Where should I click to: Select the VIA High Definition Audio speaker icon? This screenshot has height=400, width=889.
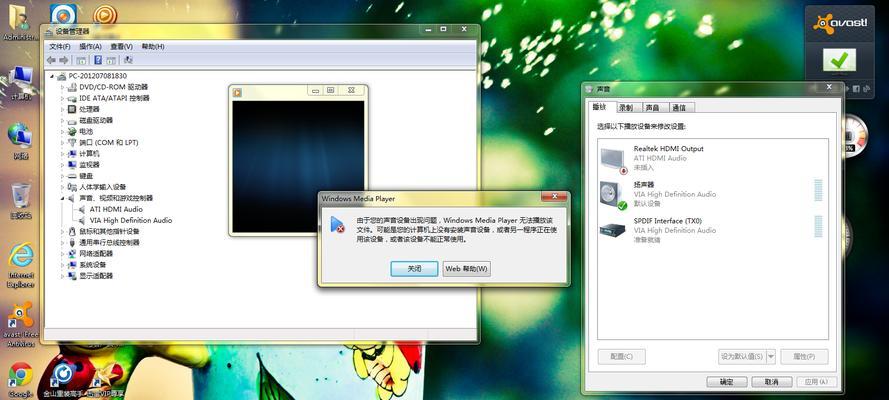pos(82,220)
